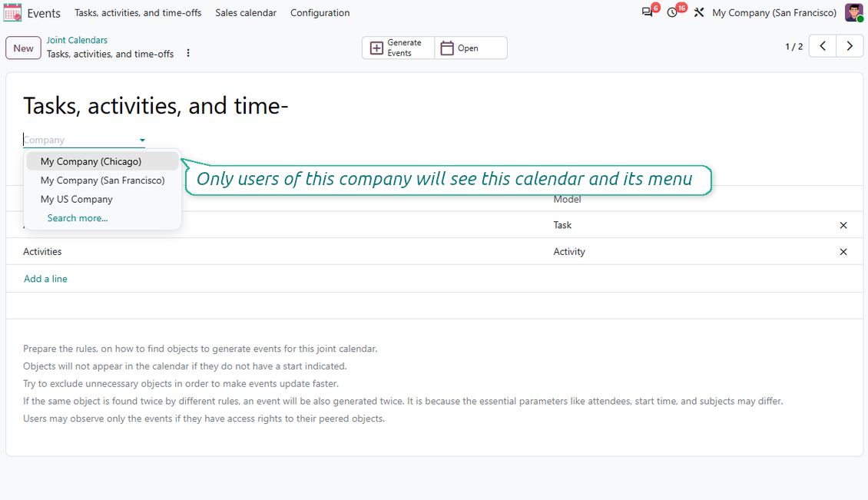868x500 pixels.
Task: Toggle the Company field dropdown arrow
Action: (142, 140)
